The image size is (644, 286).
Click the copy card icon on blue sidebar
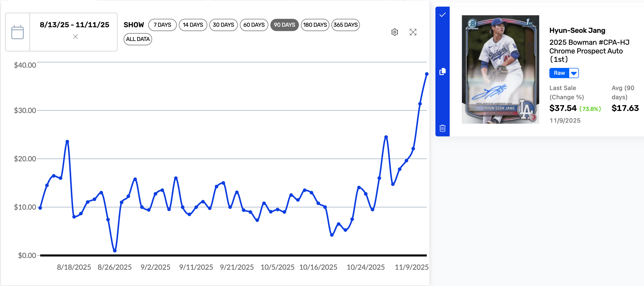click(443, 71)
